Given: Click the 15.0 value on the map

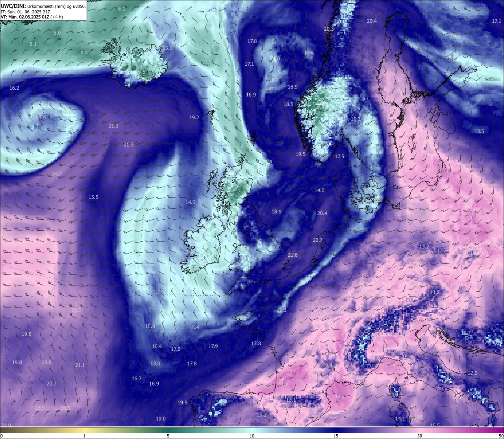Looking at the screenshot, I should 150,326.
